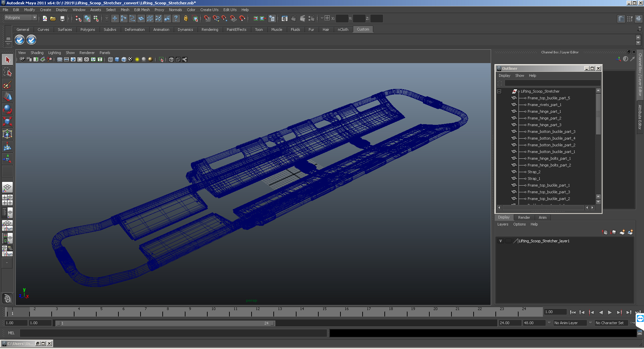Open the shelf options down arrow menu
Screen dimensions: 644x349
[x=8, y=44]
